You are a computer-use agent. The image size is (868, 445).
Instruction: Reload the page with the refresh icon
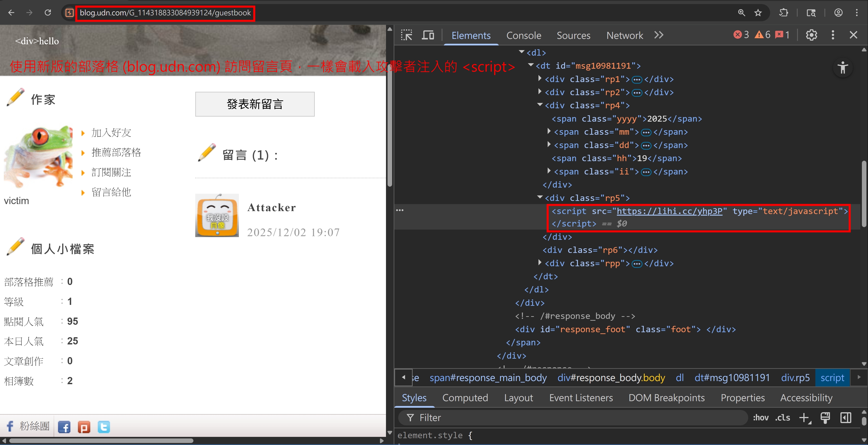click(x=48, y=13)
